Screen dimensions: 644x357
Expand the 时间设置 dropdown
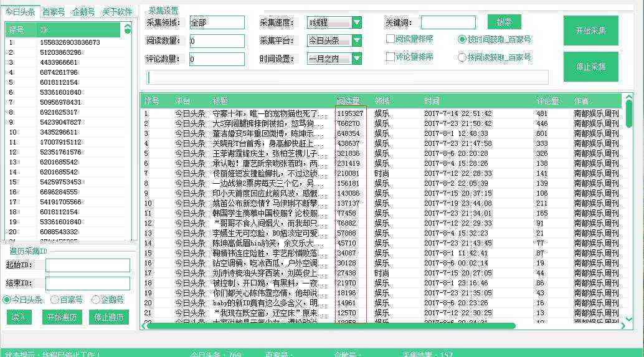point(356,59)
